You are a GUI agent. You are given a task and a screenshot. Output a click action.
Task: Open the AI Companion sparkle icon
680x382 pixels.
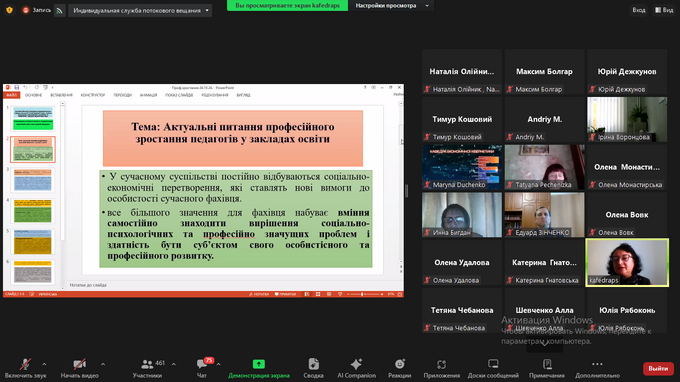pyautogui.click(x=356, y=364)
